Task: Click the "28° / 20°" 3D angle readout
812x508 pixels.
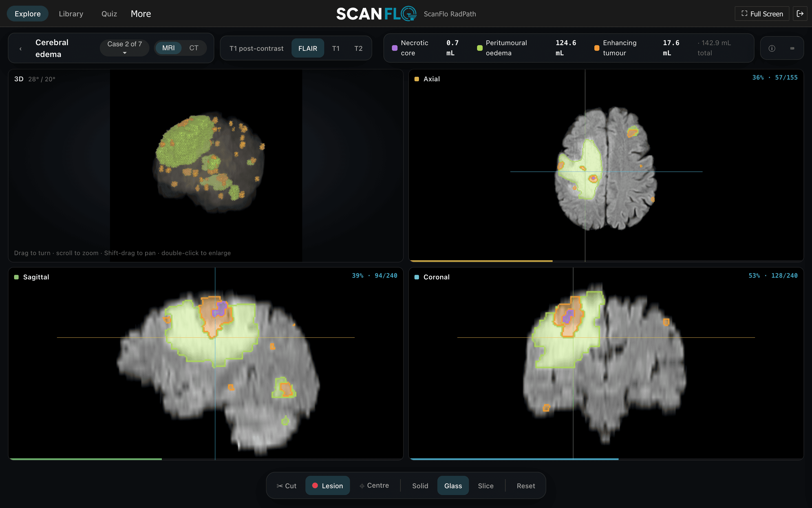Action: coord(42,79)
